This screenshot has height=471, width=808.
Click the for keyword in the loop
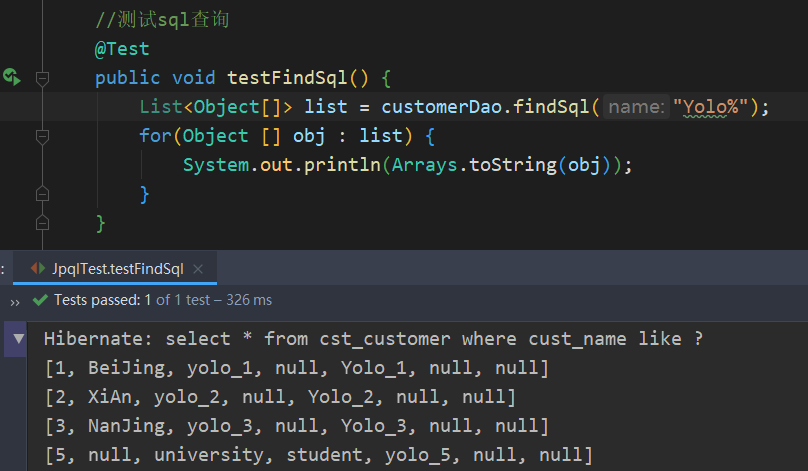click(x=155, y=136)
